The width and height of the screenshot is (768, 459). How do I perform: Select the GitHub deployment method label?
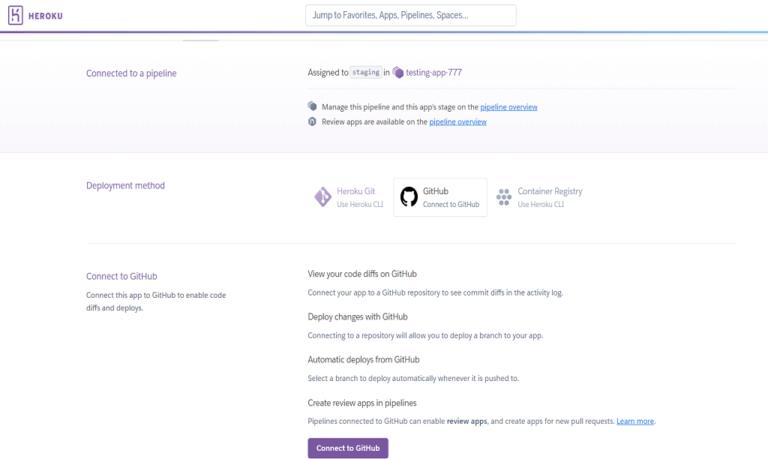(436, 191)
